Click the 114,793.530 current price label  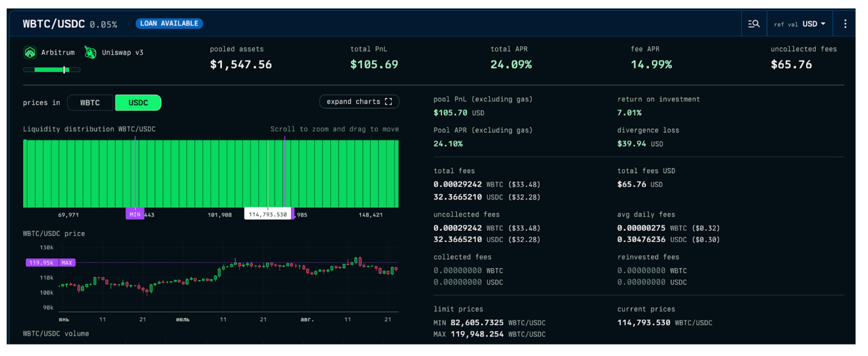pyautogui.click(x=267, y=214)
